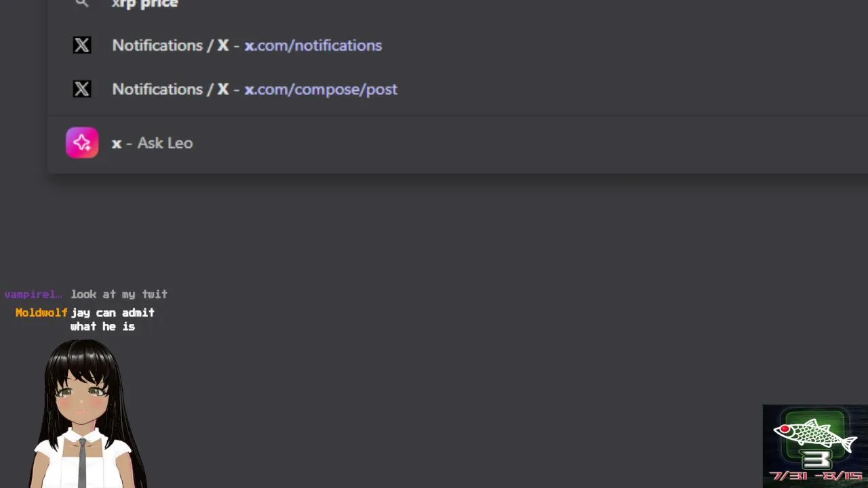Click the X logo beside x.com/notifications

point(82,45)
